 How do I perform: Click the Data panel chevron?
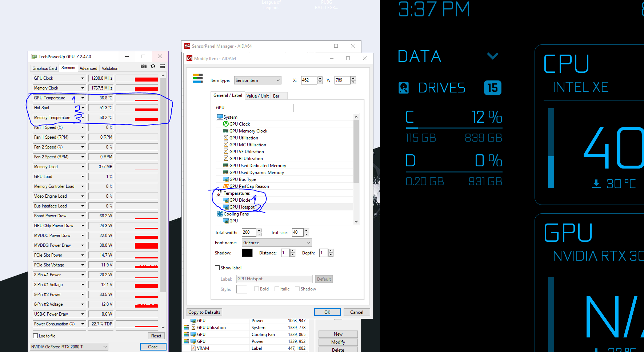493,56
